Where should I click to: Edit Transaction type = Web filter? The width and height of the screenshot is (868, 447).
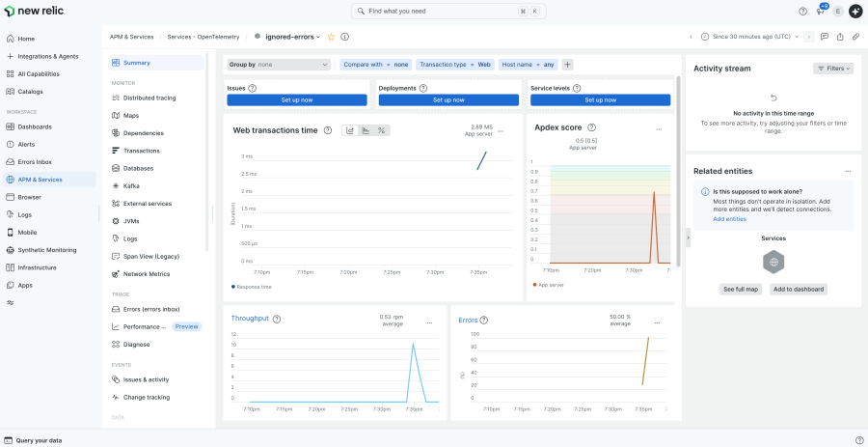coord(455,65)
